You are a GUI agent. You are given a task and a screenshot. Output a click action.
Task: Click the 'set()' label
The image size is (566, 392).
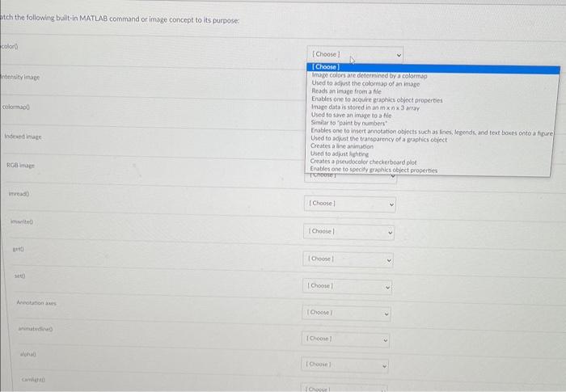pyautogui.click(x=20, y=276)
